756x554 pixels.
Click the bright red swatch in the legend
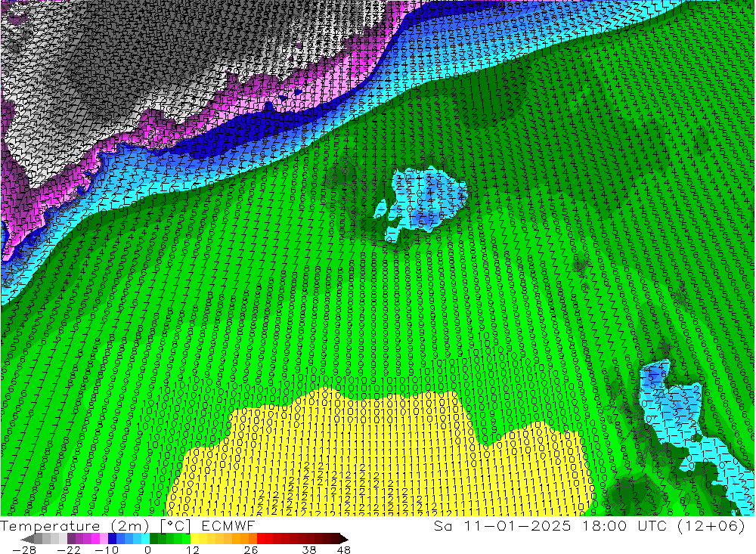(x=261, y=539)
